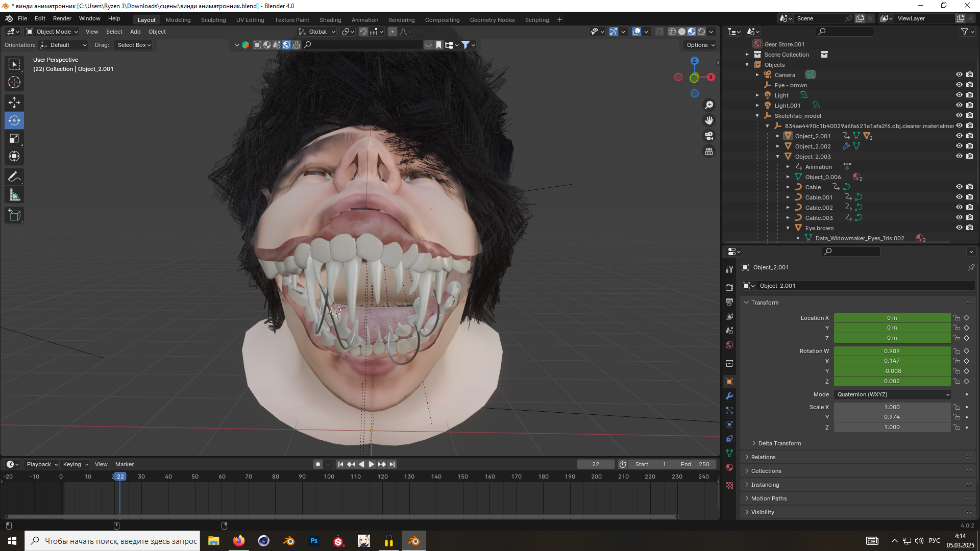This screenshot has width=980, height=551.
Task: Click the Options button in viewport
Action: tap(700, 45)
